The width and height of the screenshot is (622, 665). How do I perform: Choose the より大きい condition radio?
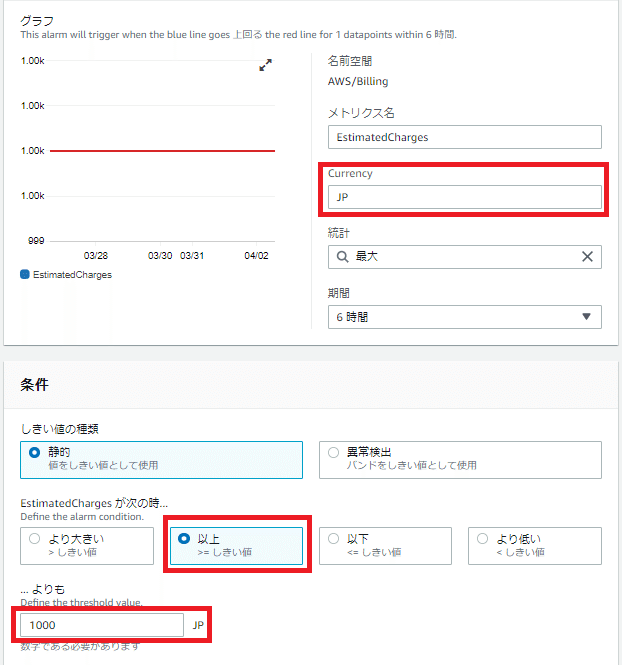pyautogui.click(x=34, y=539)
